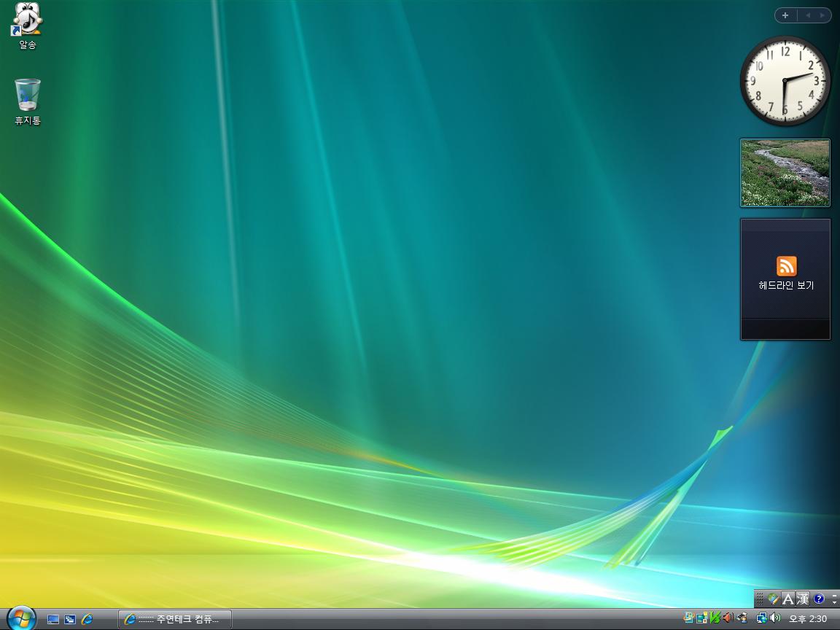Click the sidebar add gadget plus button
This screenshot has height=630, width=840.
(x=785, y=15)
